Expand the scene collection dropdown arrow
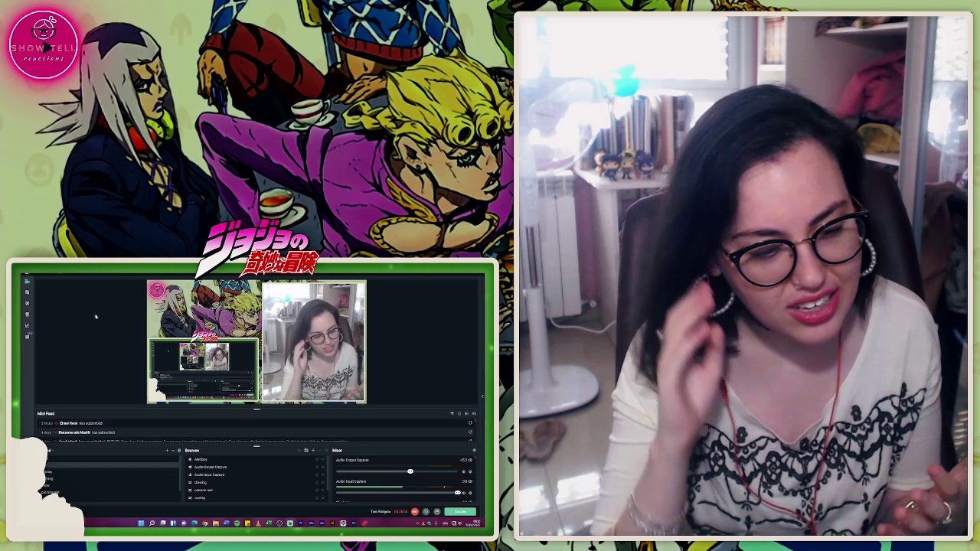Viewport: 980px width, 551px height. 54,450
